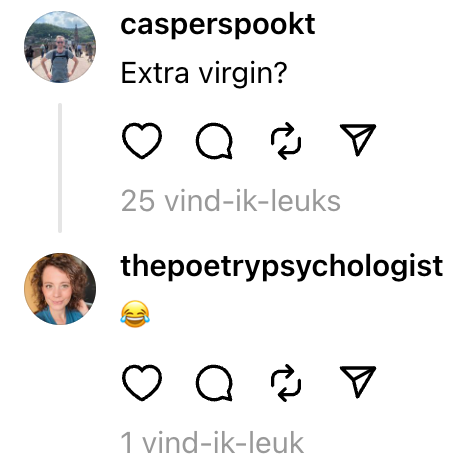
Task: Open the thepoetrypsychologist username link
Action: pos(282,267)
